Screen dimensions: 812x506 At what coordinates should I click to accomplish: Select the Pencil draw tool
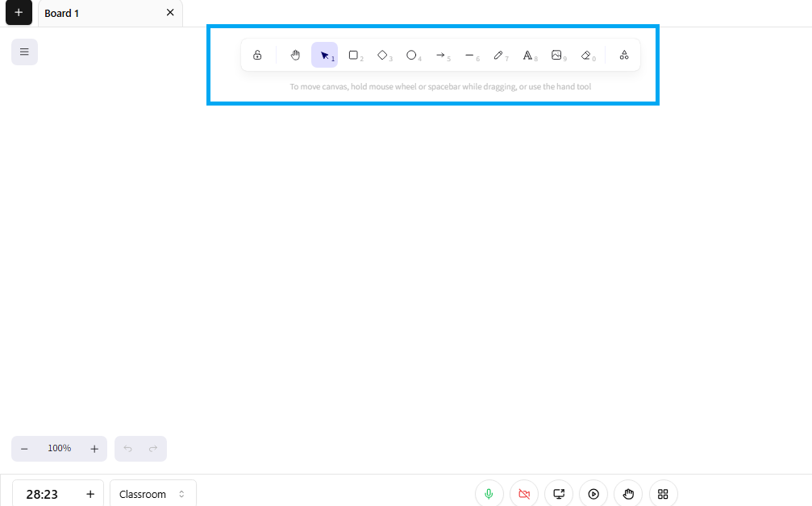pos(498,55)
